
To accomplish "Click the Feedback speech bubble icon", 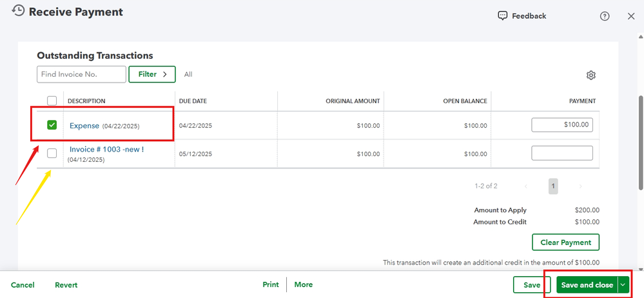I will click(x=503, y=16).
